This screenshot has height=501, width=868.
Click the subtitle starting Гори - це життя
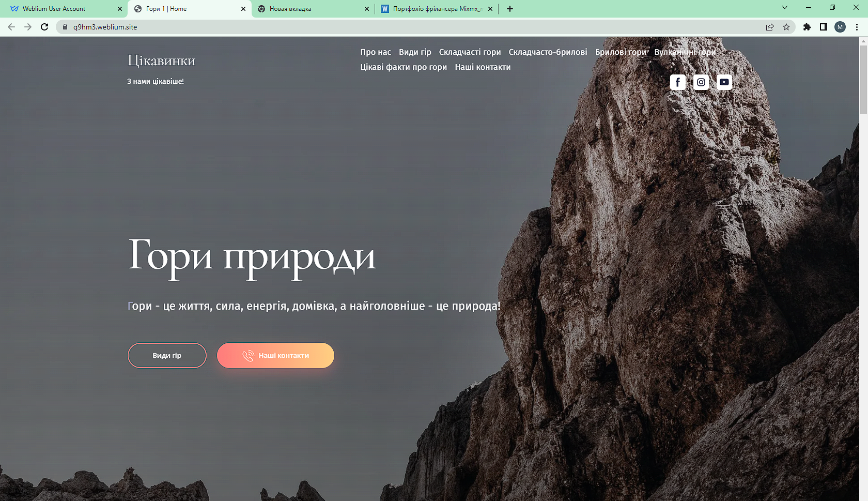coord(314,306)
